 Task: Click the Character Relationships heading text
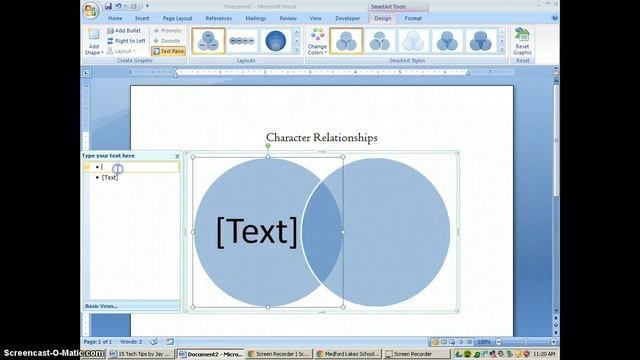322,138
